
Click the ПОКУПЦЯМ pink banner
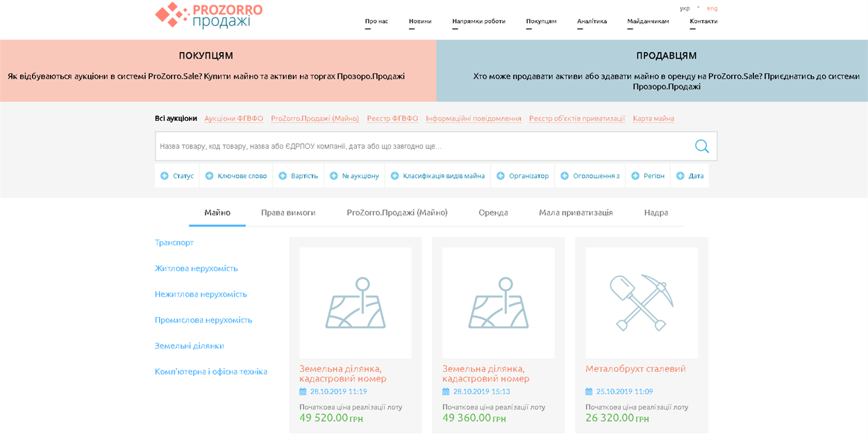coord(218,71)
